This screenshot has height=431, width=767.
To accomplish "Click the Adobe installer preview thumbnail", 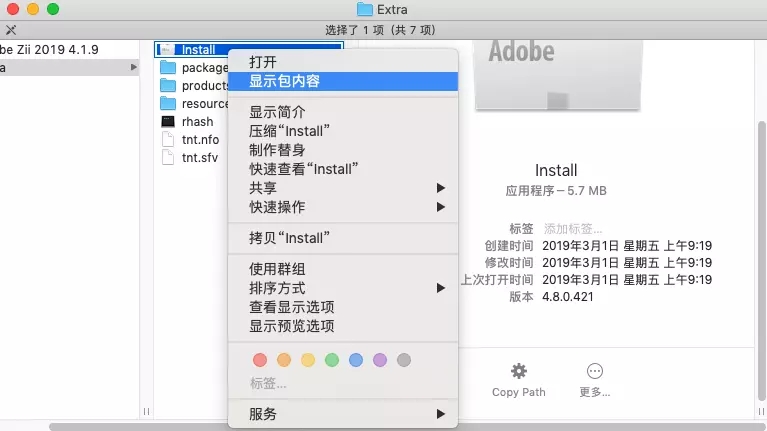I will 558,75.
